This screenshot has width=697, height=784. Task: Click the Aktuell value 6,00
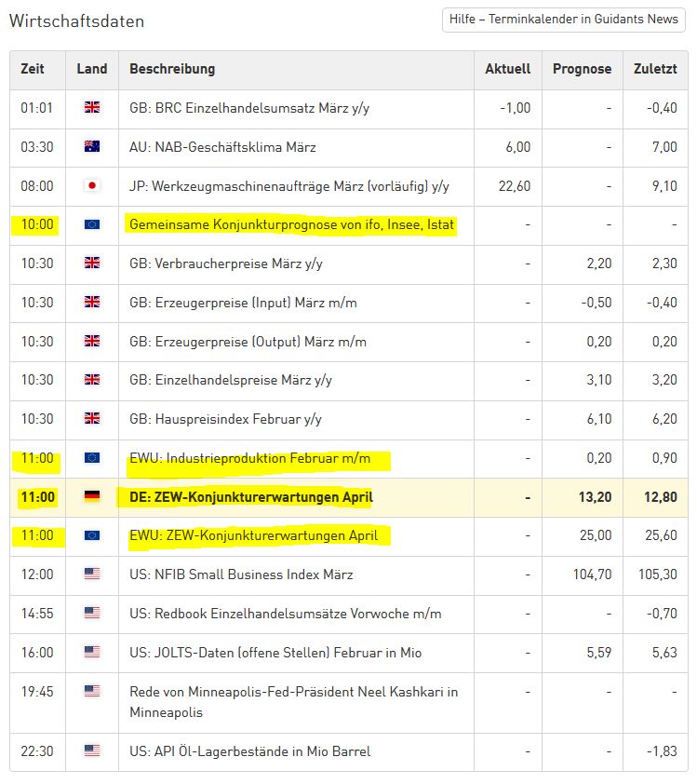[x=518, y=147]
